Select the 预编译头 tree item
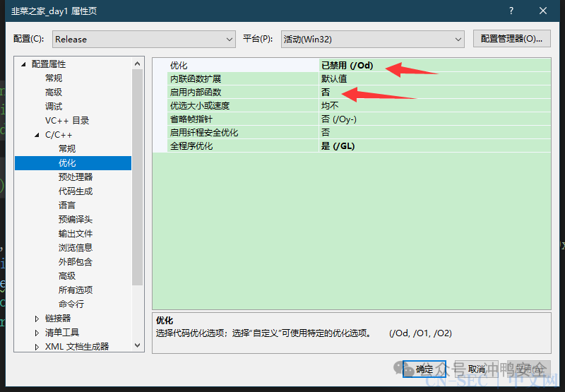Screen dimensions: 565x392 pos(76,220)
